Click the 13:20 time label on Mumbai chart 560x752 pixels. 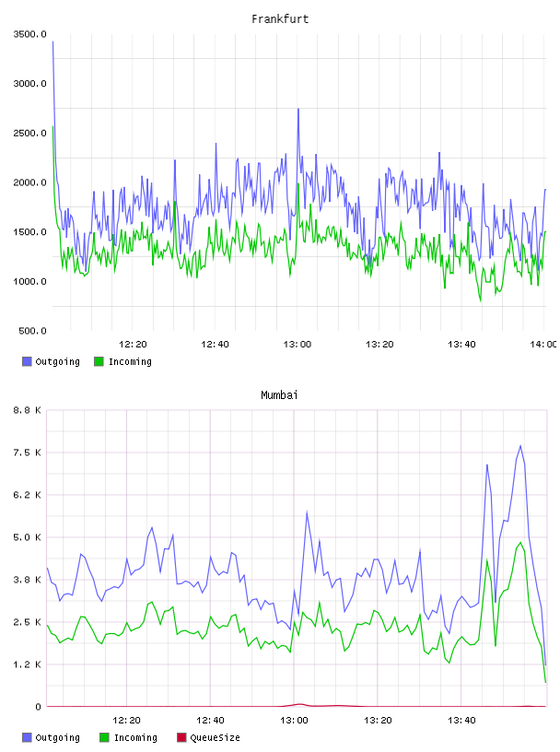pos(378,721)
